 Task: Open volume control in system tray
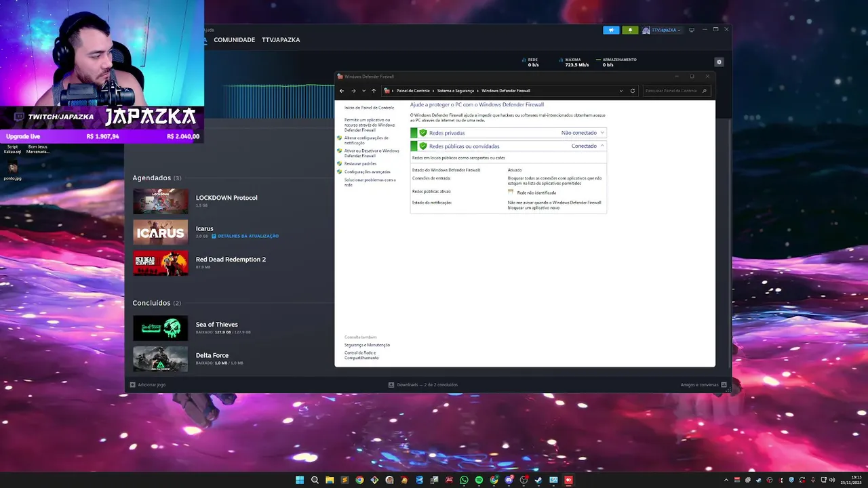[x=832, y=480]
